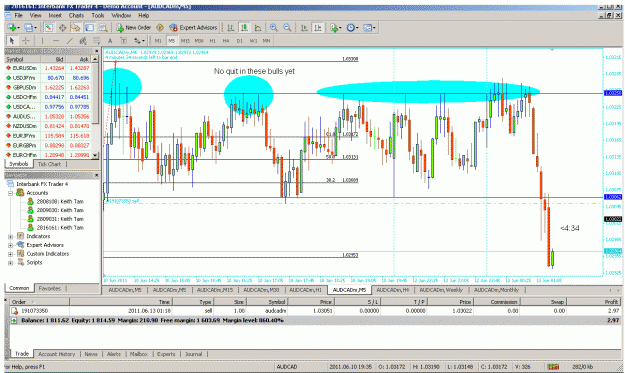Image resolution: width=625 pixels, height=373 pixels.
Task: Toggle the Expert Advisors button
Action: (193, 27)
